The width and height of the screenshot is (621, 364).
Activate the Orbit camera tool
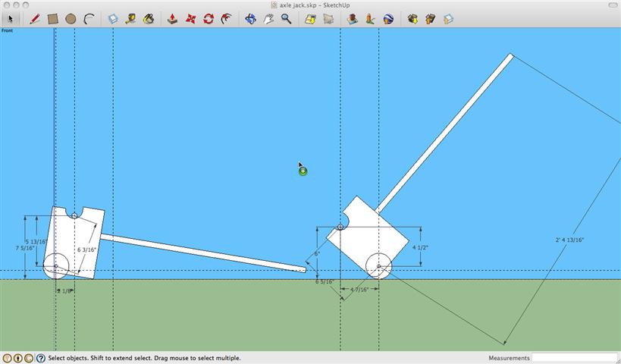(250, 19)
